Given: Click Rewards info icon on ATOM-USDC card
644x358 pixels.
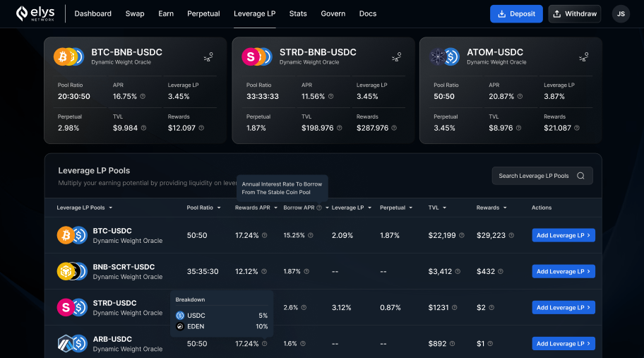Looking at the screenshot, I should pyautogui.click(x=577, y=128).
